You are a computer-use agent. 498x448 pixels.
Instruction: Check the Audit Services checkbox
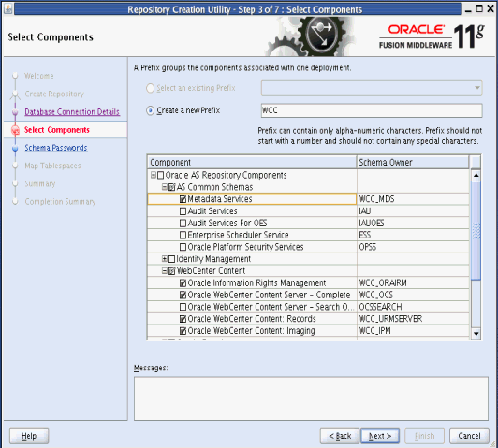183,211
